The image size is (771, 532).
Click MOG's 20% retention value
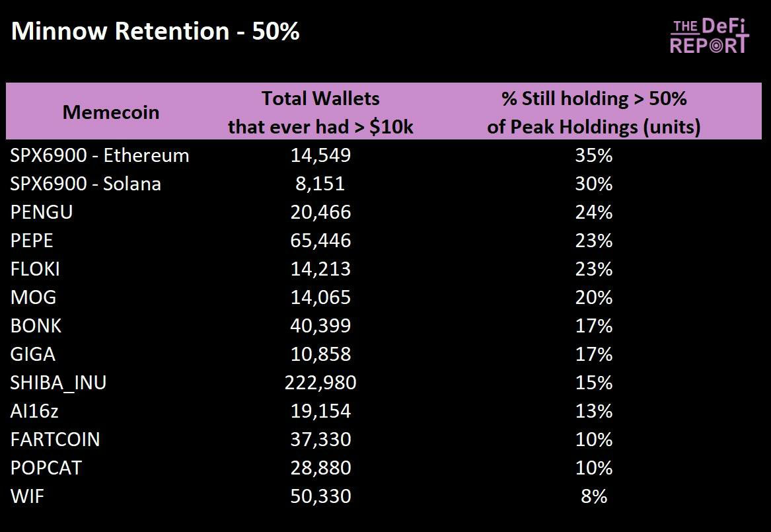593,297
